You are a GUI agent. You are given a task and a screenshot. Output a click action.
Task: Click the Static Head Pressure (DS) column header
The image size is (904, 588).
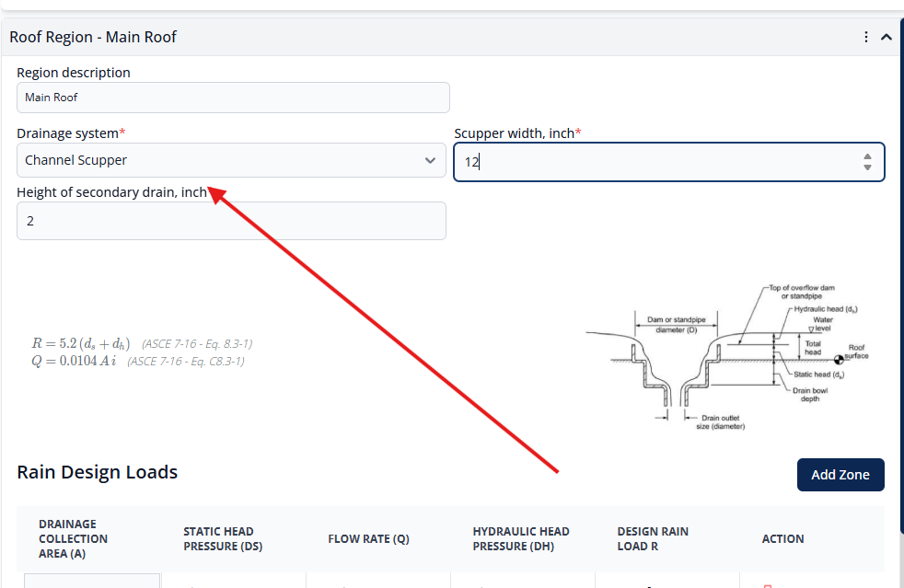pos(218,539)
